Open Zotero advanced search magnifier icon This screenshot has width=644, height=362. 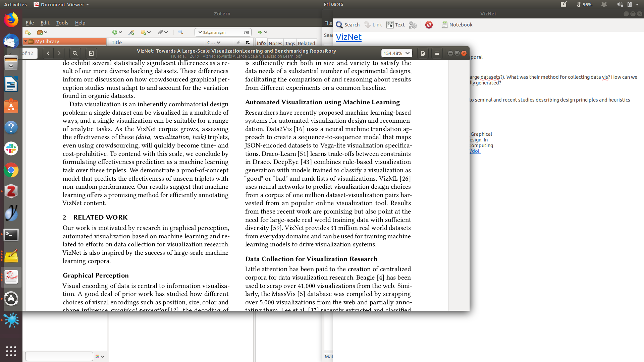coord(180,33)
